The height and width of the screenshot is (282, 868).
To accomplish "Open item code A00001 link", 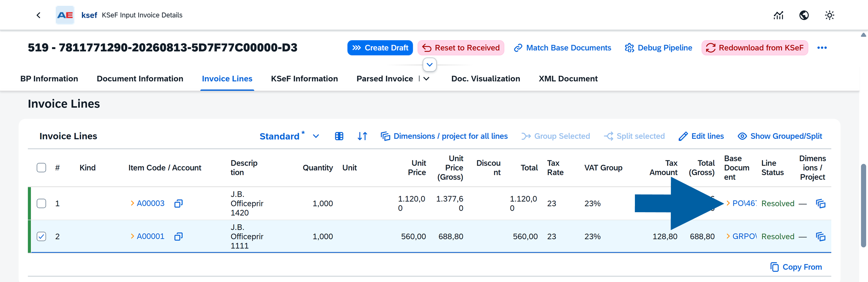I will (x=150, y=236).
